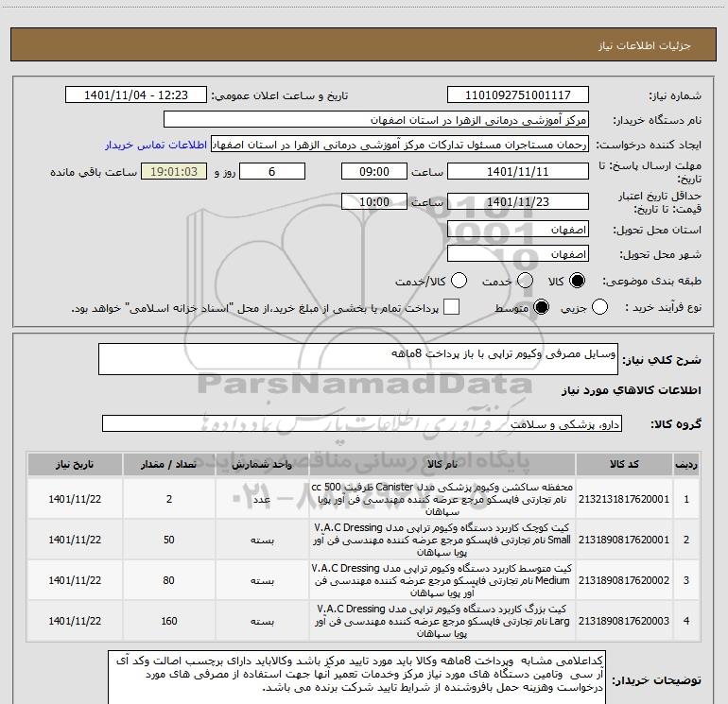The width and height of the screenshot is (728, 704).
Task: Click the deadline time field 09:00
Action: (x=374, y=172)
